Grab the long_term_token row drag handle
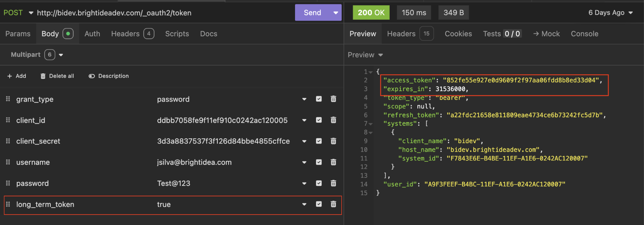644x225 pixels. pyautogui.click(x=8, y=204)
